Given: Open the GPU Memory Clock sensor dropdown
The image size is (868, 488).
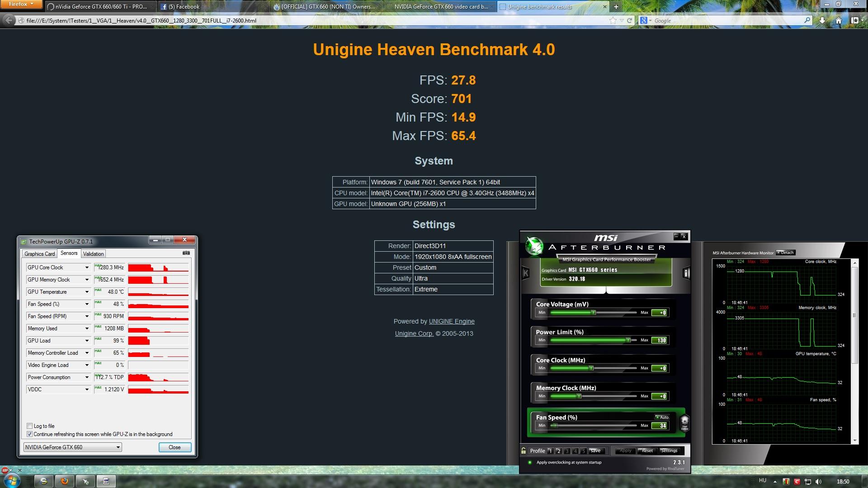Looking at the screenshot, I should point(87,279).
